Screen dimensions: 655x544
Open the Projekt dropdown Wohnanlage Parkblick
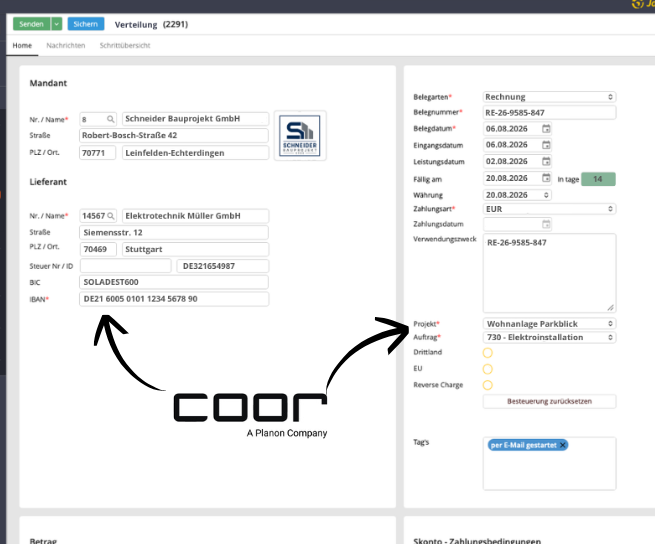549,324
